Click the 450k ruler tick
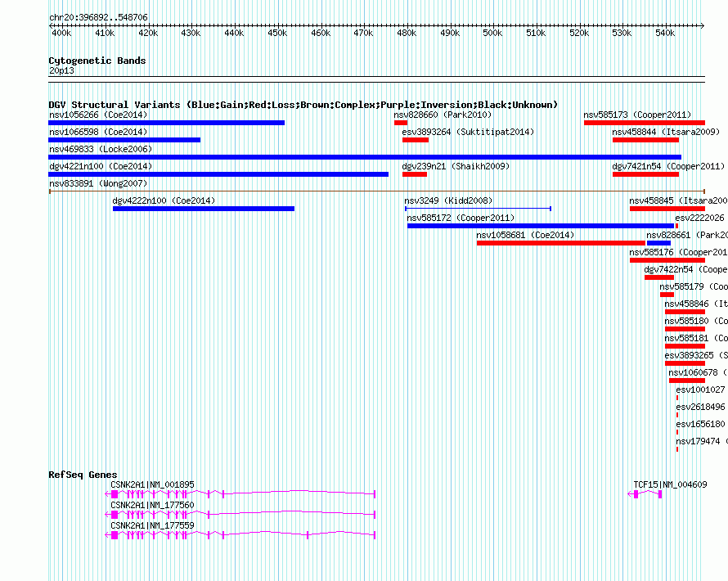 (x=277, y=33)
